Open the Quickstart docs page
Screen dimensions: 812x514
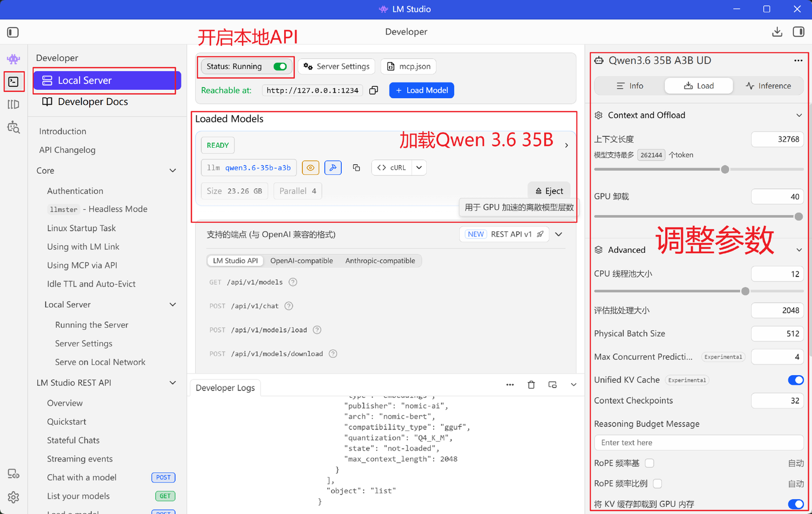click(x=67, y=421)
